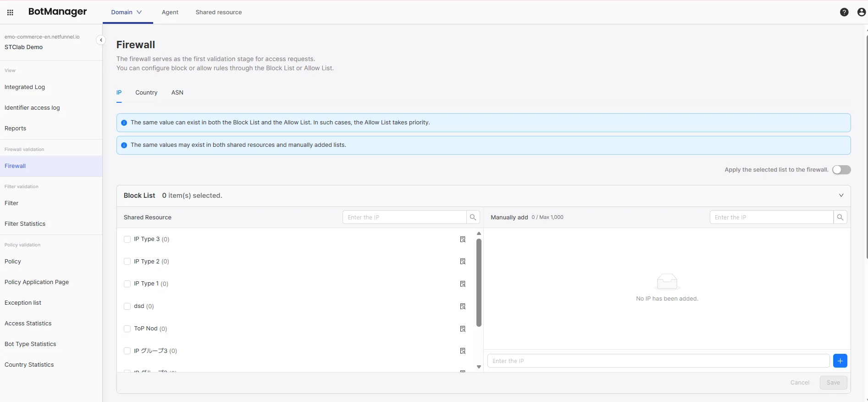Screen dimensions: 868x402
Task: Click the bottom Enter the IP input field
Action: (x=658, y=361)
